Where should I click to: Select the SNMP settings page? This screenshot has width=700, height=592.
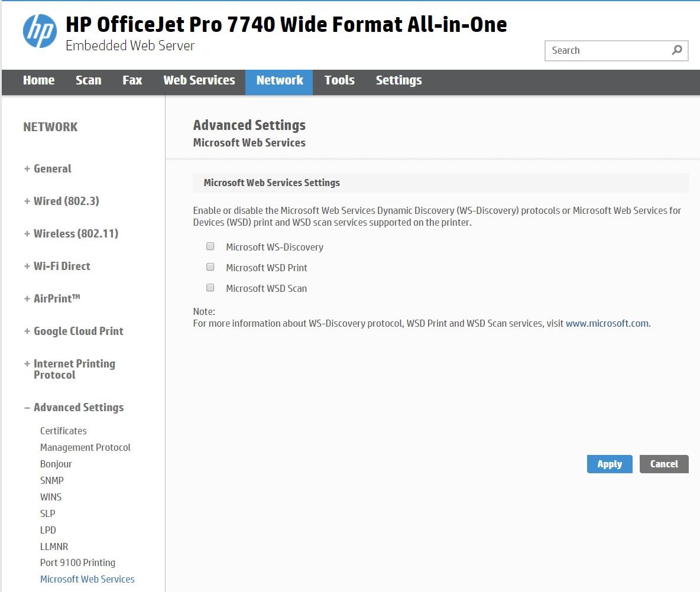tap(52, 480)
